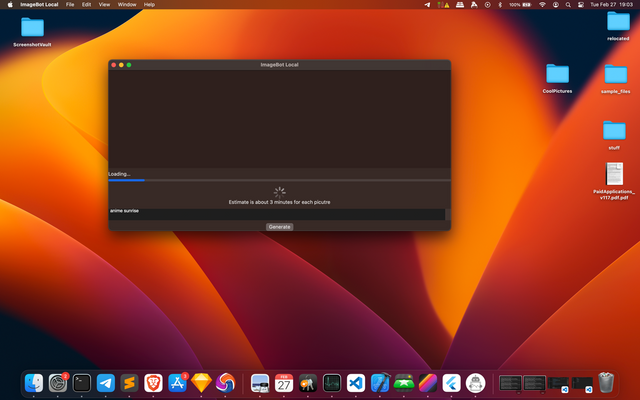Viewport: 640px width, 400px height.
Task: Click the robot ImageBot icon in the dock
Action: 476,383
